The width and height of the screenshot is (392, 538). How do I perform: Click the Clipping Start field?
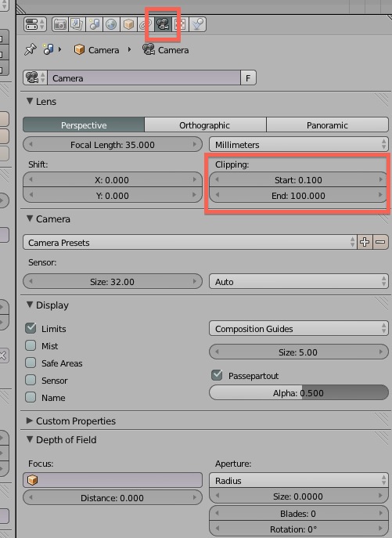pyautogui.click(x=298, y=180)
